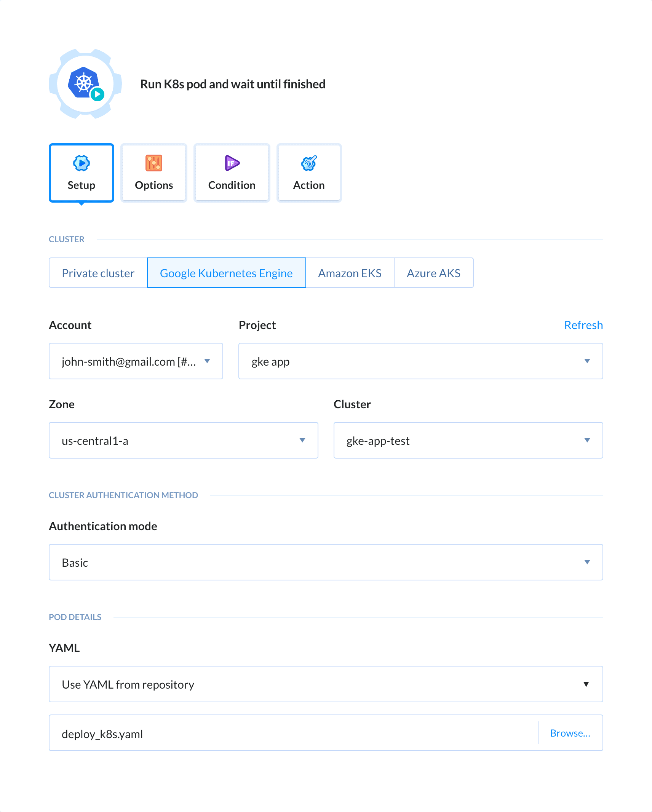
Task: Click the Condition IF icon
Action: (231, 163)
